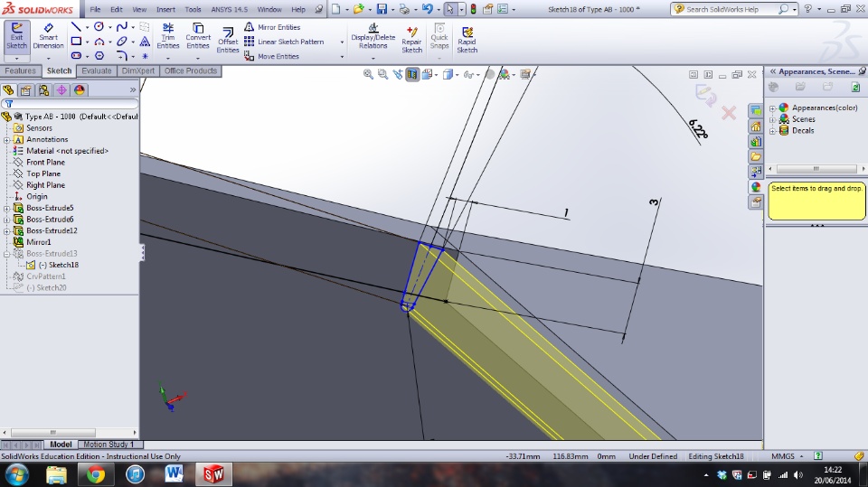Viewport: 868px width, 487px height.
Task: Open the FeatureManager design tree tab
Action: (x=8, y=90)
